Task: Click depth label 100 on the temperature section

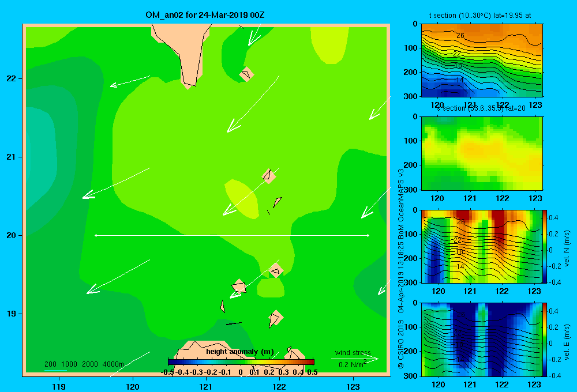Action: coord(411,48)
